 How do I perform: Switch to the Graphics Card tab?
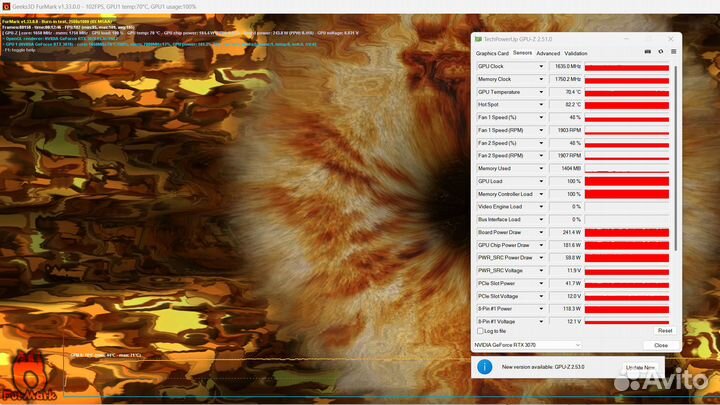coord(492,53)
